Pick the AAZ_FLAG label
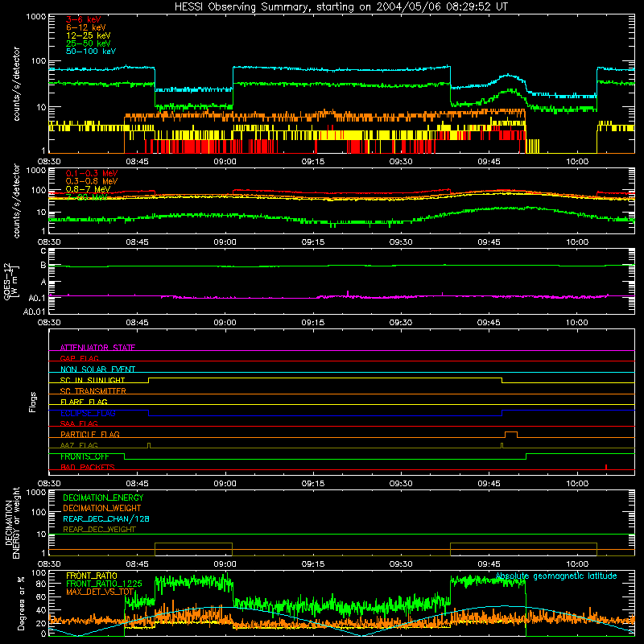Viewport: 644px width, 644px height. pos(79,445)
